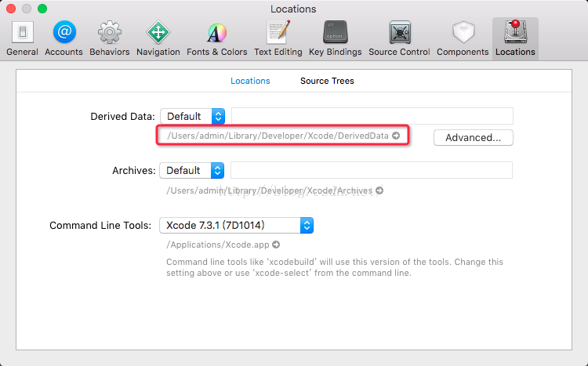
Task: Open the Archives location dropdown
Action: click(191, 170)
